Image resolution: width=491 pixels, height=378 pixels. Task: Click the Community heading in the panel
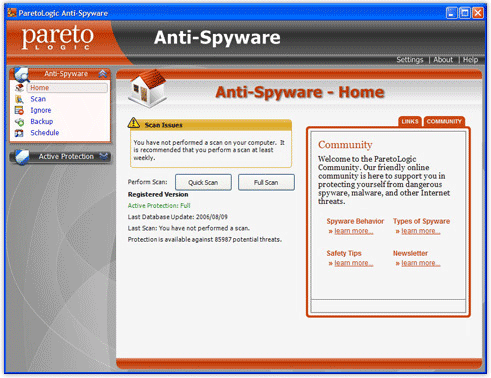345,145
